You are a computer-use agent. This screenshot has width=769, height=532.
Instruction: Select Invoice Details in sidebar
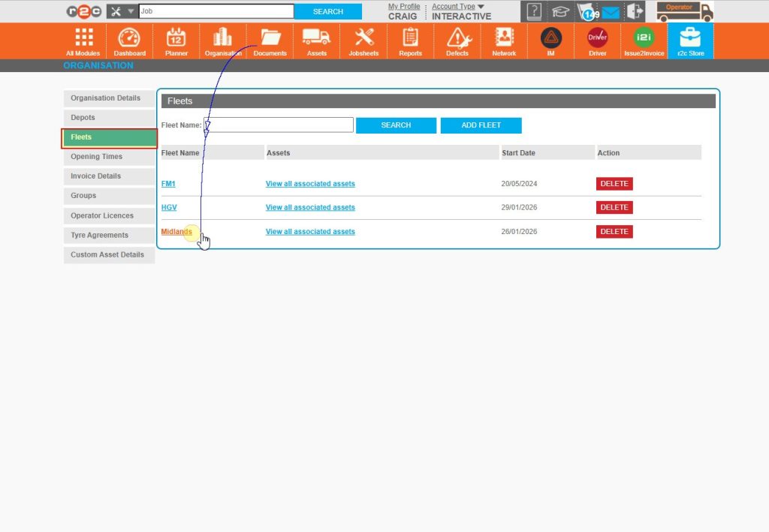[109, 176]
